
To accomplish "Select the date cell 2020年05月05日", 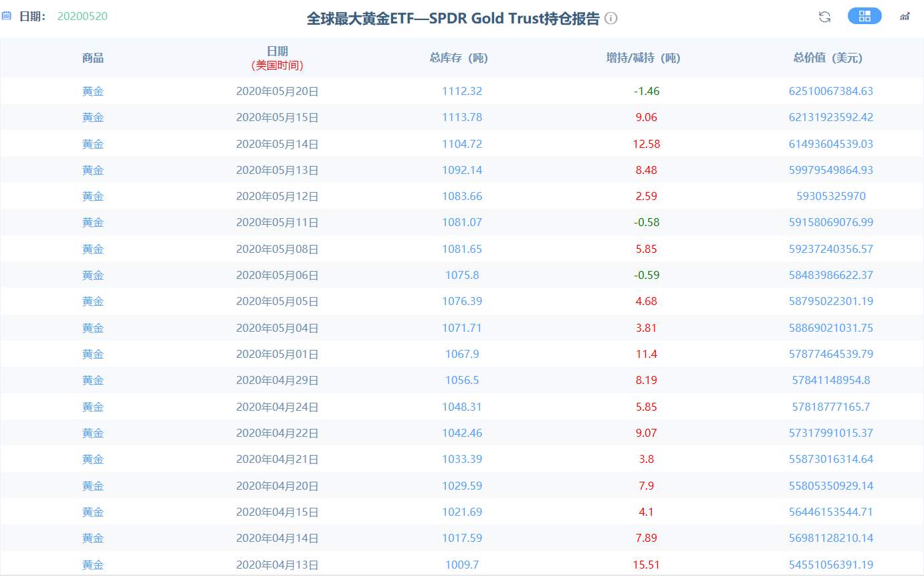I will [277, 301].
